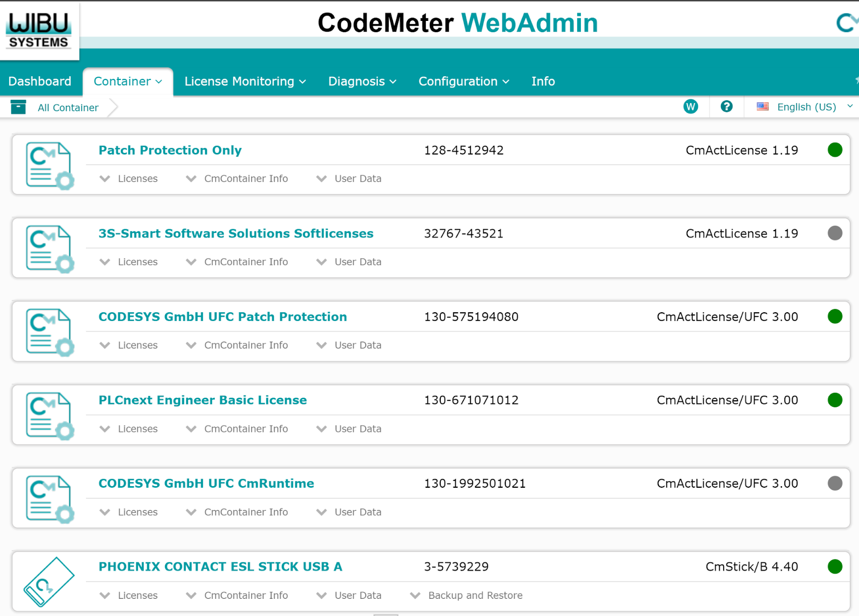Open help via the question mark icon
859x616 pixels.
point(726,107)
